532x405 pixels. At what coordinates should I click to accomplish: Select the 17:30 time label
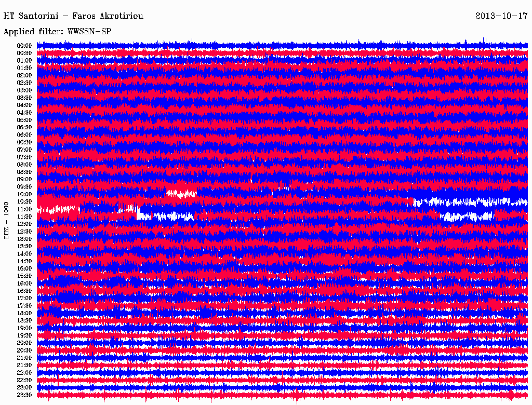click(24, 306)
